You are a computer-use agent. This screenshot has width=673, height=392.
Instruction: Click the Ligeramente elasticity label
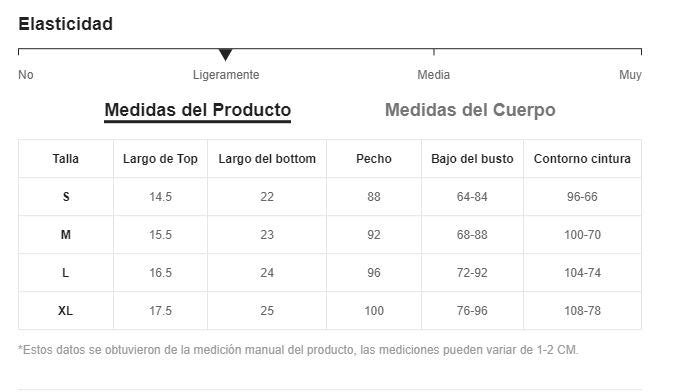(226, 75)
